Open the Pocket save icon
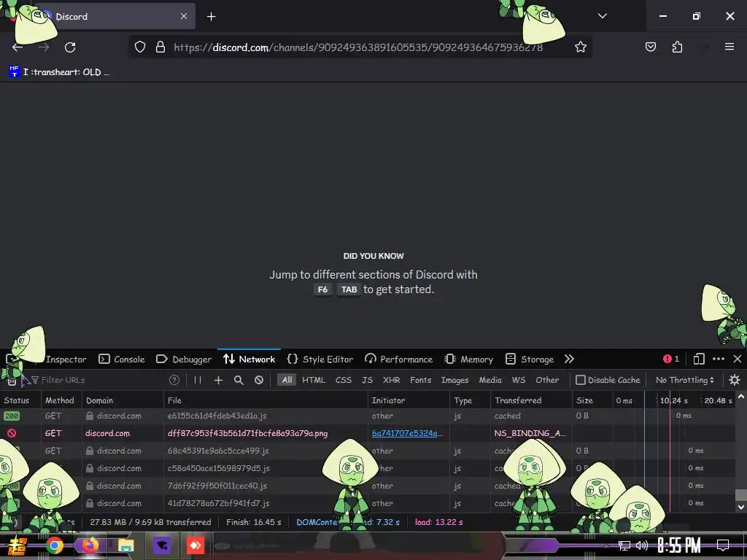The width and height of the screenshot is (747, 560). pos(650,47)
